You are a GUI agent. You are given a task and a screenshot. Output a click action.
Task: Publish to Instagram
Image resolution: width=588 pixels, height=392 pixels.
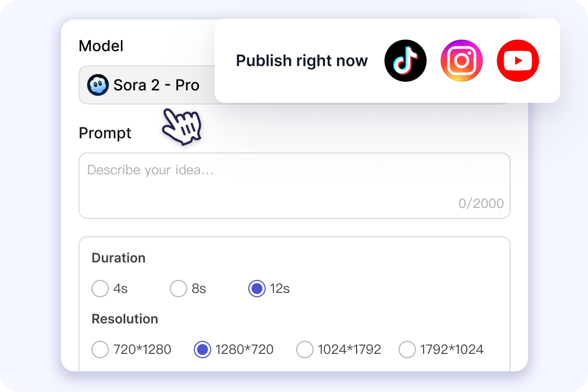point(462,60)
